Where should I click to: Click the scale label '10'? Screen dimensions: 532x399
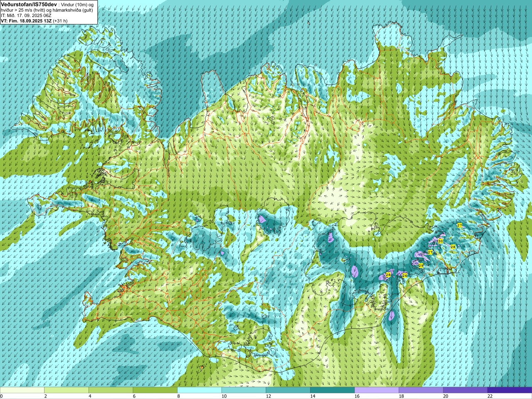[224, 396]
